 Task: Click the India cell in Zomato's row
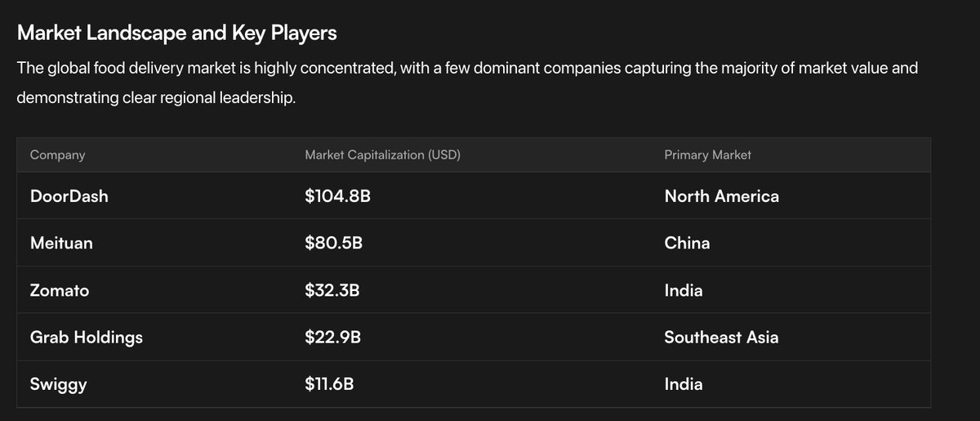pos(684,290)
